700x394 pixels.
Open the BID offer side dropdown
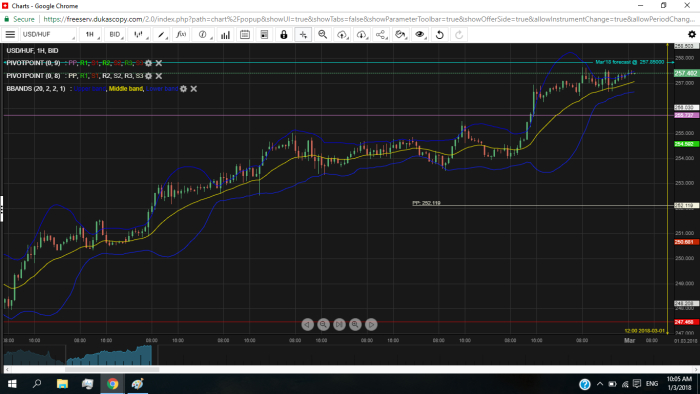[x=115, y=34]
